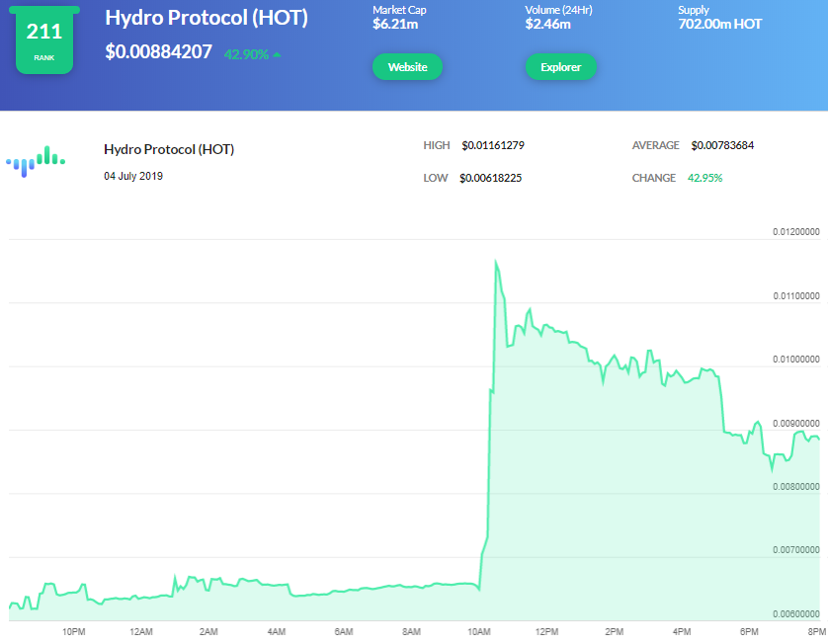The height and width of the screenshot is (644, 828).
Task: Click the Market Cap label
Action: pos(399,10)
